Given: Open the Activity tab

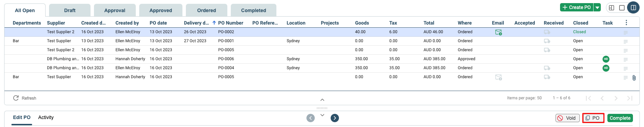Looking at the screenshot, I should (x=46, y=118).
